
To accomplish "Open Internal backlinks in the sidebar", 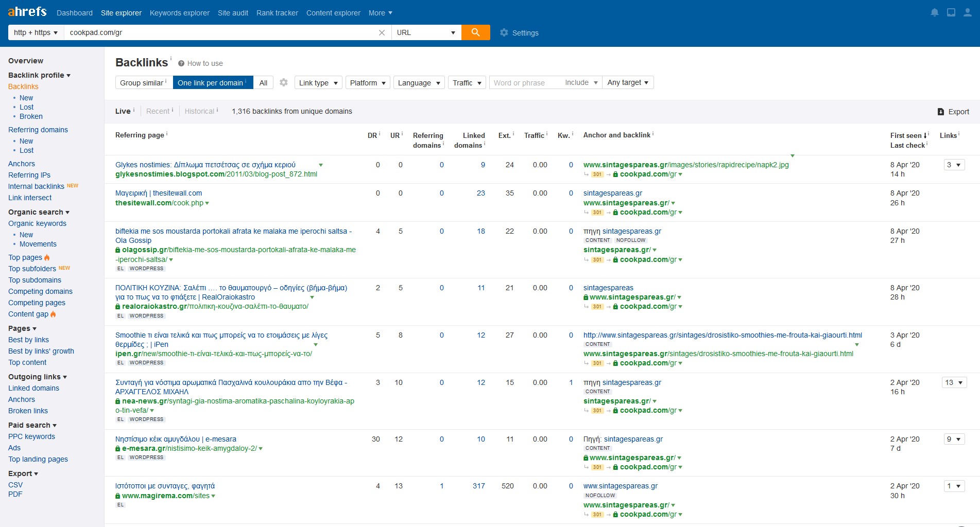I will 36,186.
